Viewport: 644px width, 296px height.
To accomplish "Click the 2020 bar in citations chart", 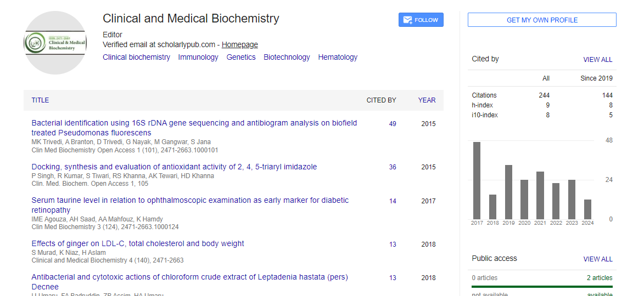I will (524, 199).
